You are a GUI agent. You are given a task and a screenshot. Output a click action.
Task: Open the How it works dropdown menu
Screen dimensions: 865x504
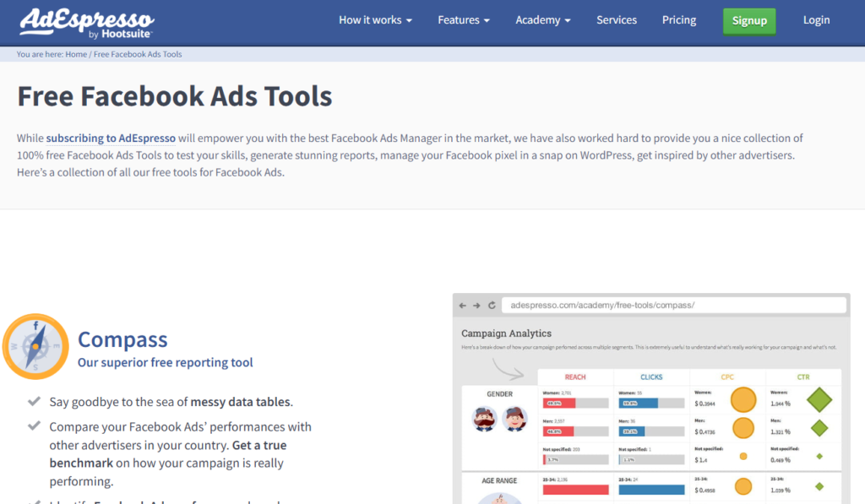point(375,20)
